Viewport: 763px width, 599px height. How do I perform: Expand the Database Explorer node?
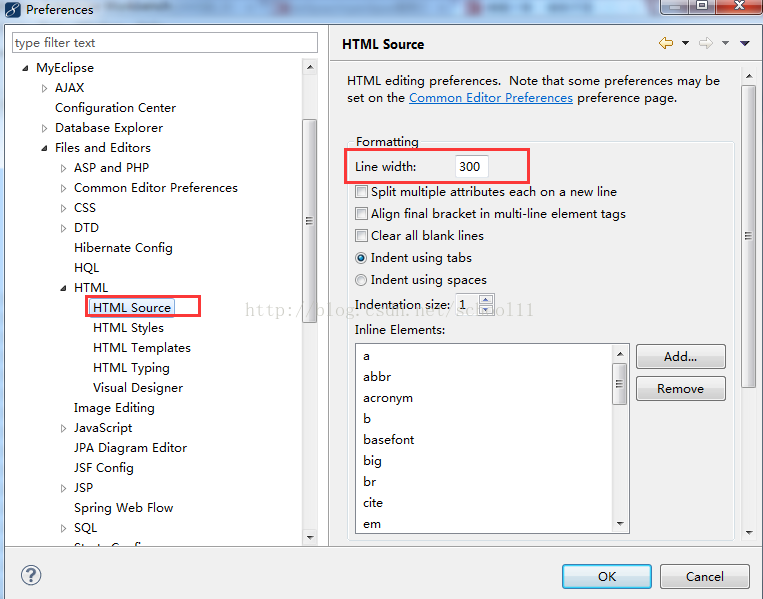45,128
